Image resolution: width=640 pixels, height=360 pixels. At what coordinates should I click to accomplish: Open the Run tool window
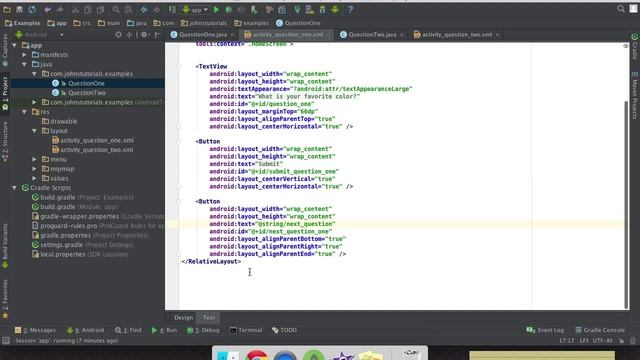pyautogui.click(x=164, y=330)
